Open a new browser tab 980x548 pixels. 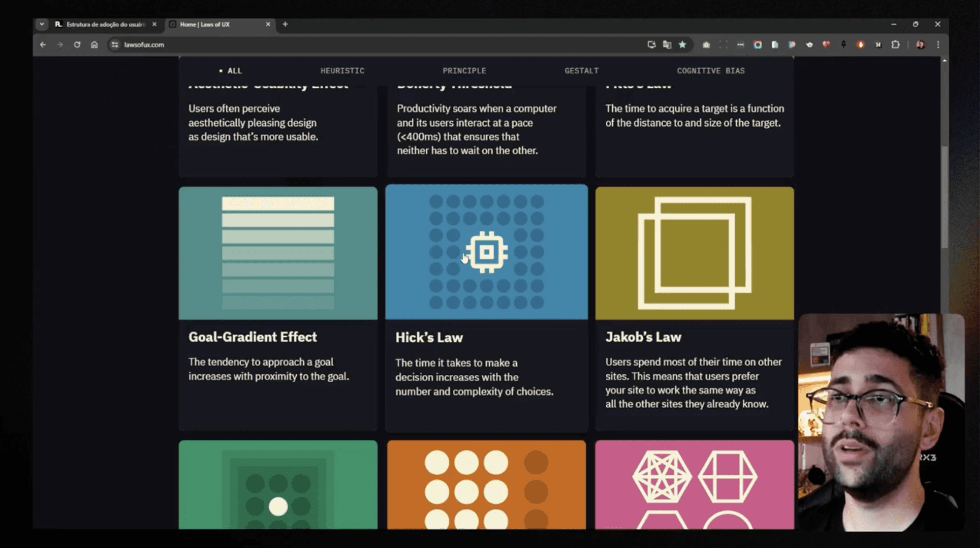pos(285,24)
